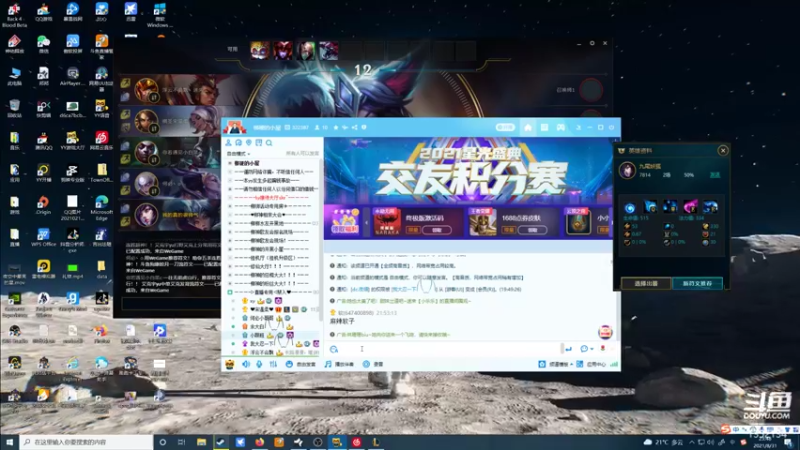Select the 挂机厅 (挂机升级区) sub-channel
This screenshot has width=800, height=450.
(271, 258)
